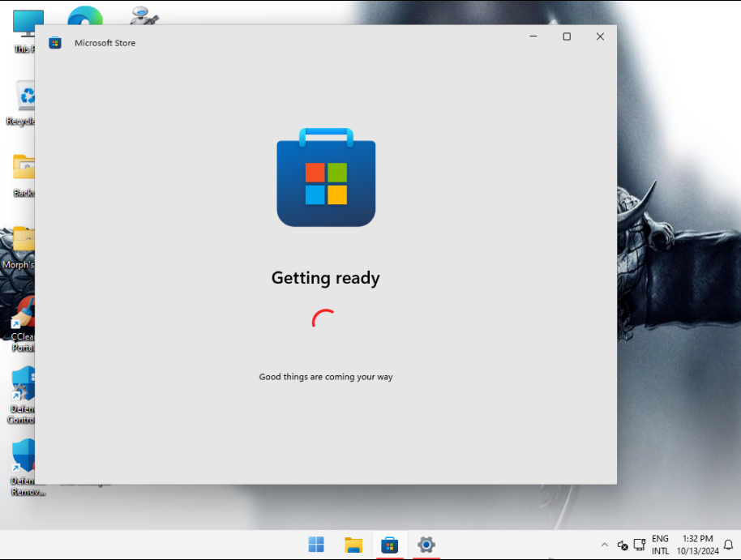Click the Microsoft Store taskbar icon

point(389,545)
